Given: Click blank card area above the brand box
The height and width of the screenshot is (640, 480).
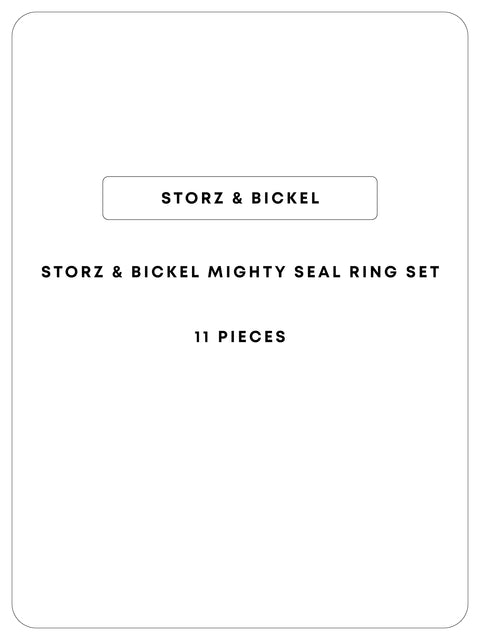Looking at the screenshot, I should click(x=240, y=94).
